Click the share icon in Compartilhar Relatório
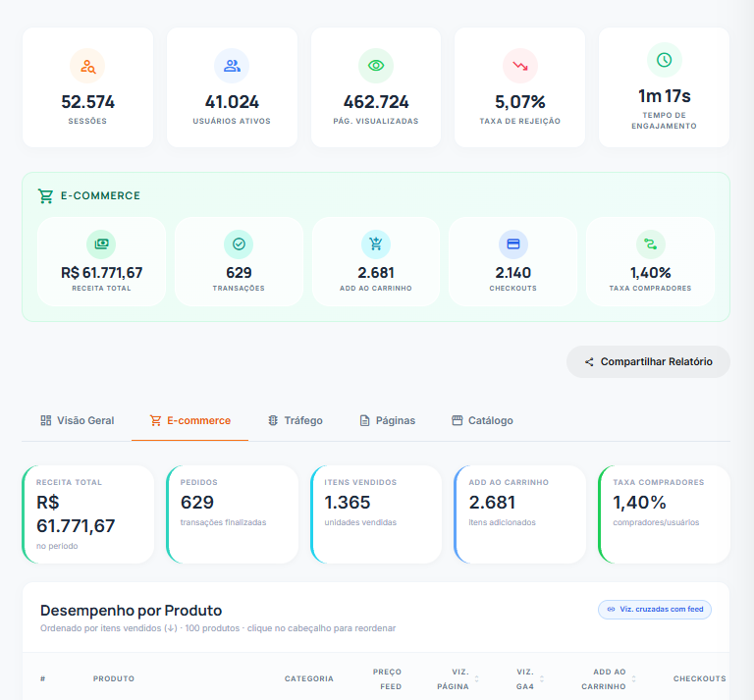The image size is (754, 700). tap(589, 362)
